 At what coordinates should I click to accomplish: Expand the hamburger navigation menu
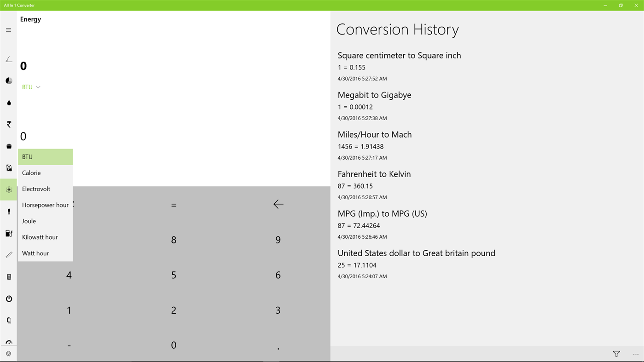[8, 29]
